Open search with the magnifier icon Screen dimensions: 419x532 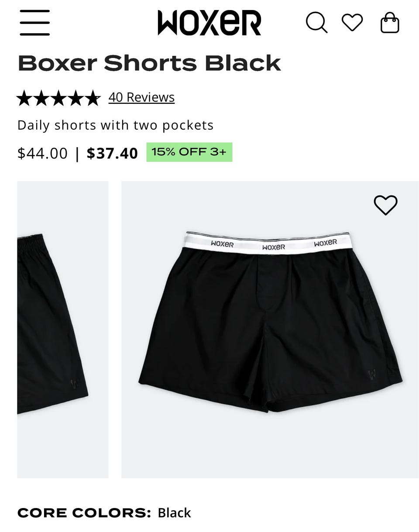pyautogui.click(x=316, y=22)
